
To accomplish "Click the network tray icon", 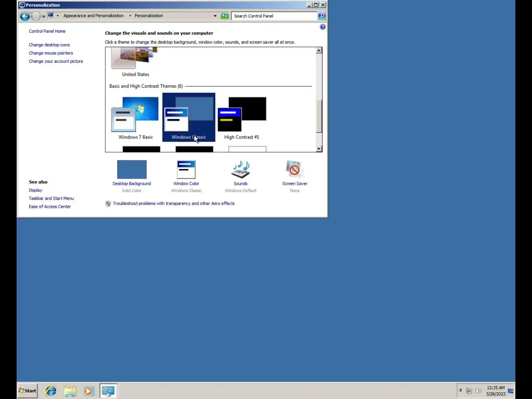I will [x=469, y=391].
